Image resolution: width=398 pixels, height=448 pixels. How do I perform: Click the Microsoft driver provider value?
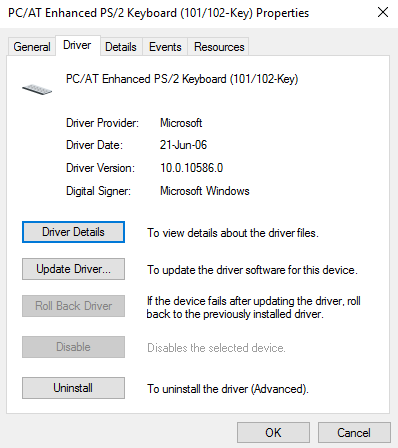tap(181, 123)
